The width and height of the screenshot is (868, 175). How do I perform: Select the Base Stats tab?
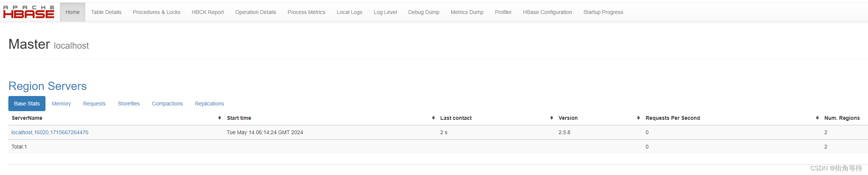tap(27, 104)
